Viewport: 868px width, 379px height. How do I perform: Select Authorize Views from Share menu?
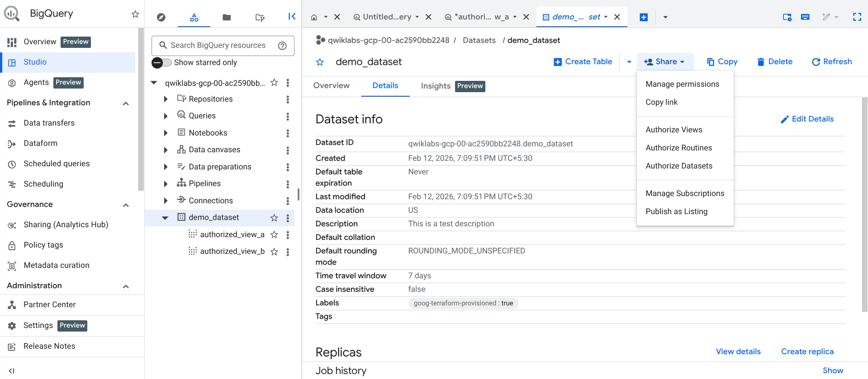pos(674,130)
